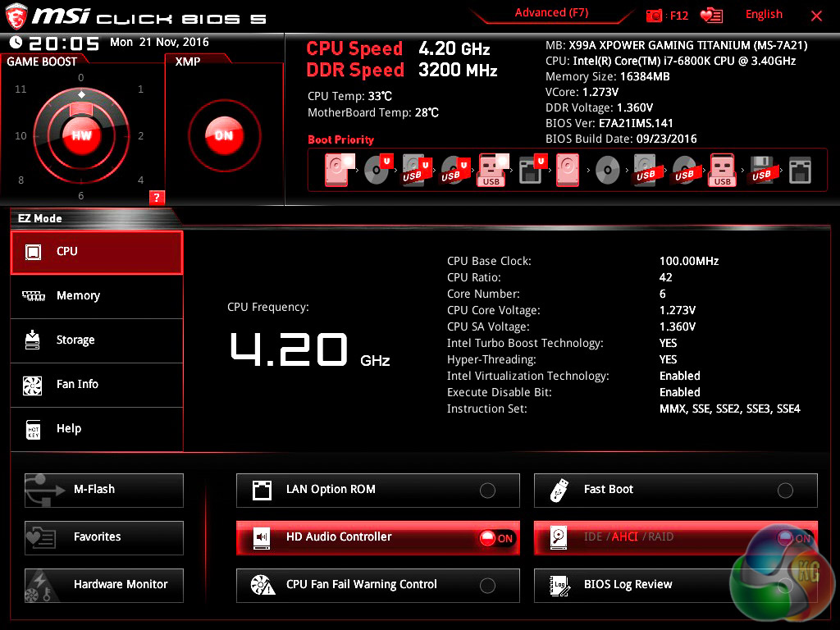The image size is (840, 630).
Task: Set Game Boost dial to stage 2
Action: [x=140, y=135]
